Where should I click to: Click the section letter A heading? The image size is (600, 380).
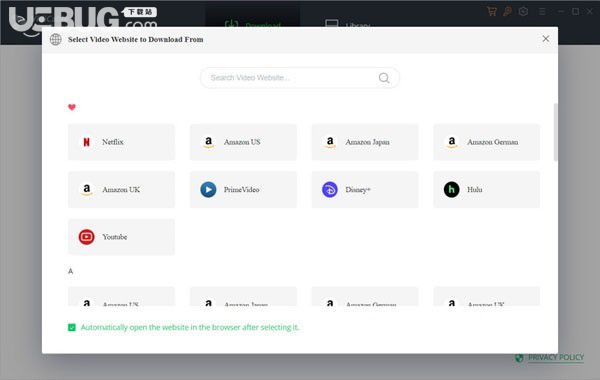coord(70,271)
